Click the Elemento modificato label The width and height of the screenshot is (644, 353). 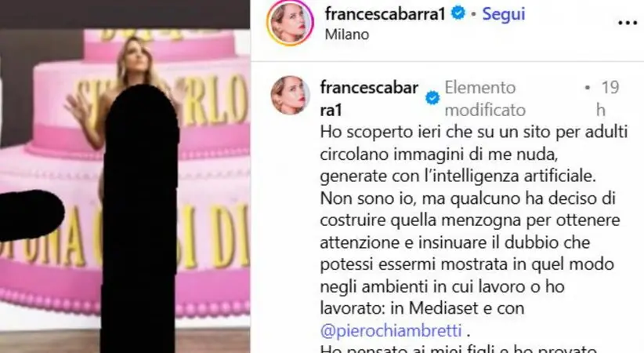485,99
